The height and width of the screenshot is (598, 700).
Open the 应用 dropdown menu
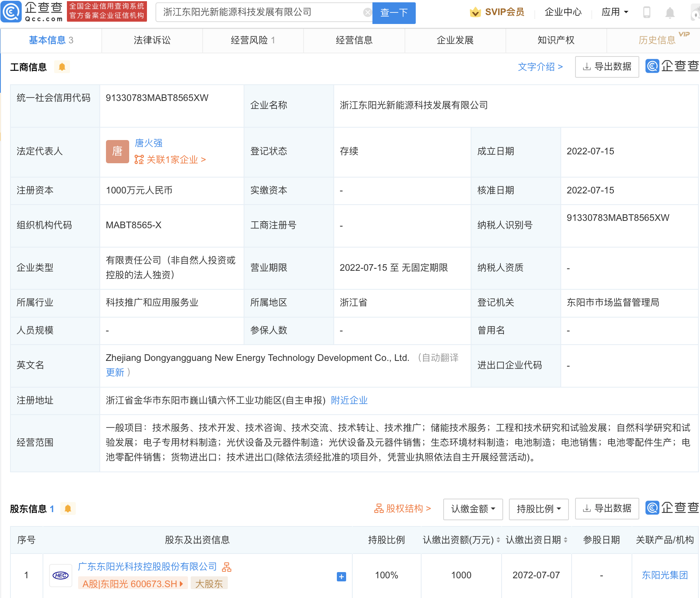pos(615,12)
